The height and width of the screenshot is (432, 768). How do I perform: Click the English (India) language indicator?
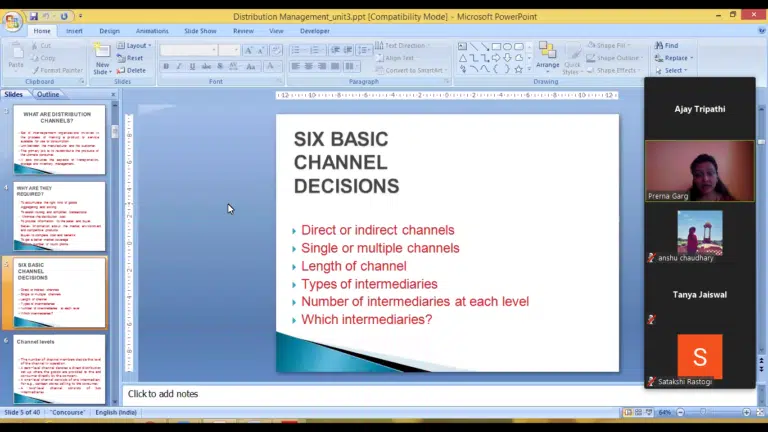coord(116,412)
